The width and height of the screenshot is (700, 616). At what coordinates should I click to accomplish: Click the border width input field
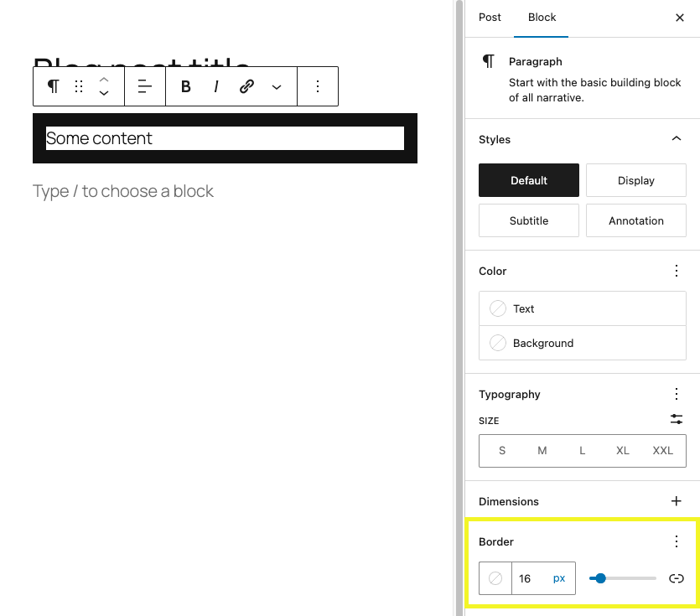tap(532, 578)
